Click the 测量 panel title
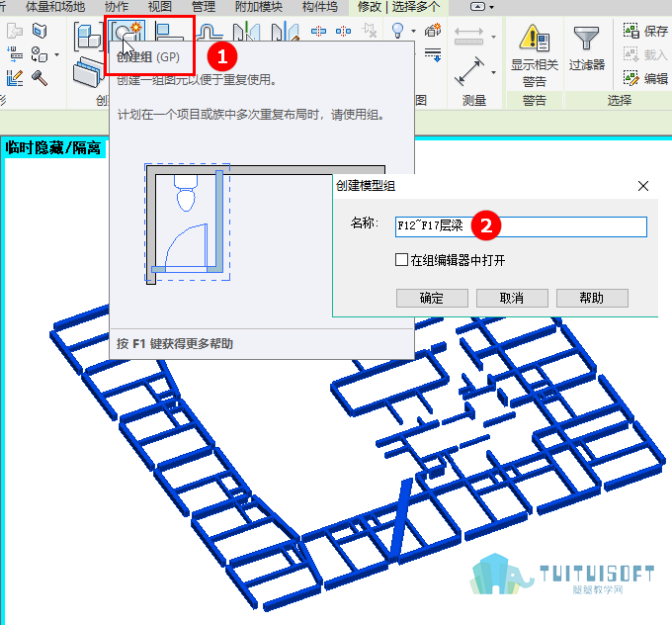 [474, 101]
